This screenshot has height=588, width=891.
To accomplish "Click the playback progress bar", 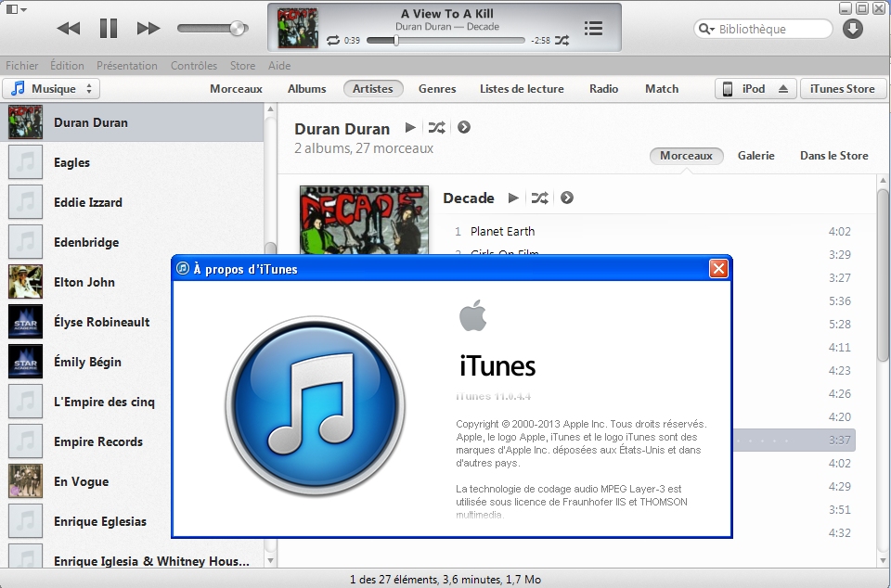I will pos(445,40).
